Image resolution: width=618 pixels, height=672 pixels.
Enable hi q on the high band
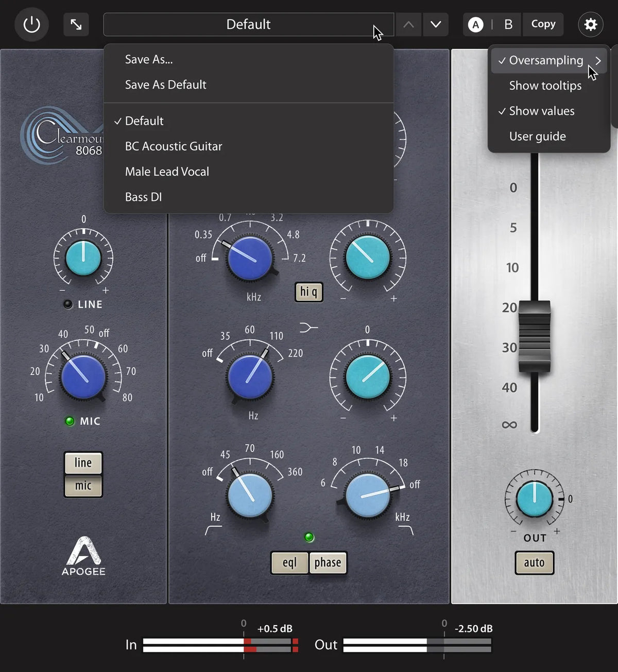pos(308,292)
